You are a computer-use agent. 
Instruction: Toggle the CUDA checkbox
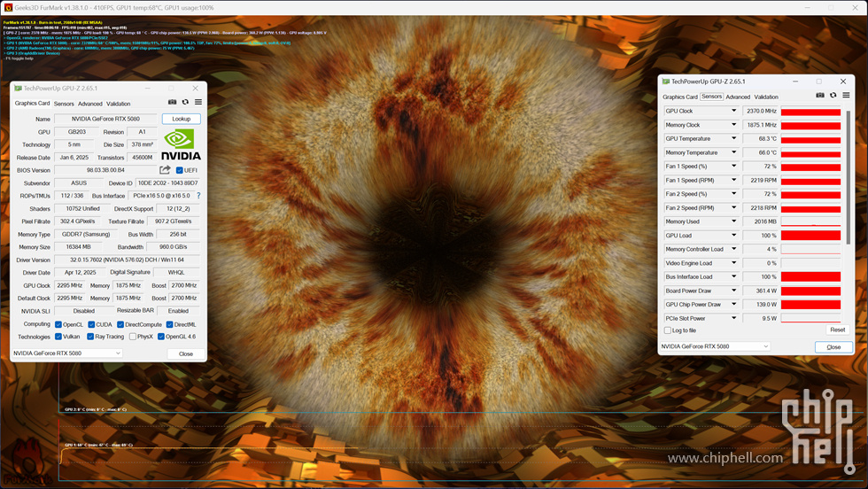[x=91, y=324]
